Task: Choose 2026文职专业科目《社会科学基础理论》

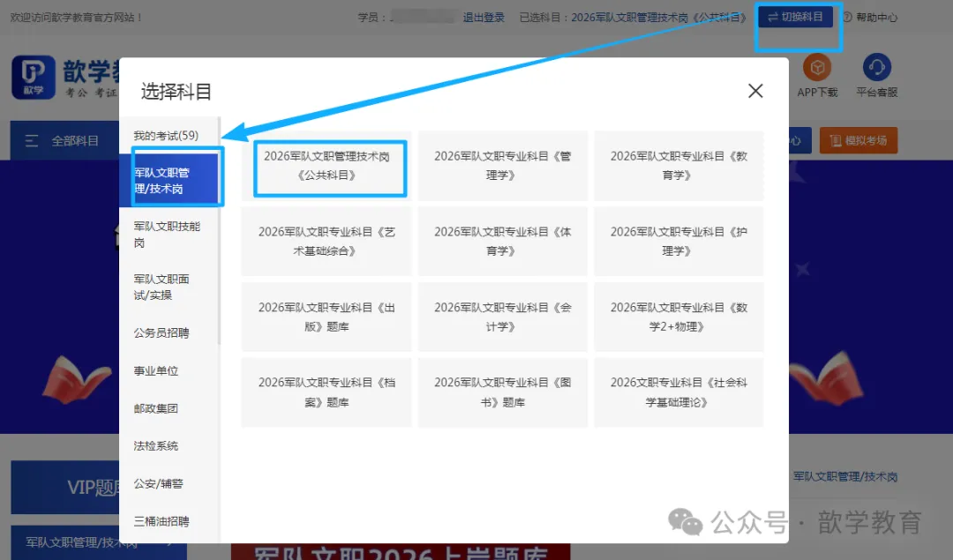Action: (679, 392)
